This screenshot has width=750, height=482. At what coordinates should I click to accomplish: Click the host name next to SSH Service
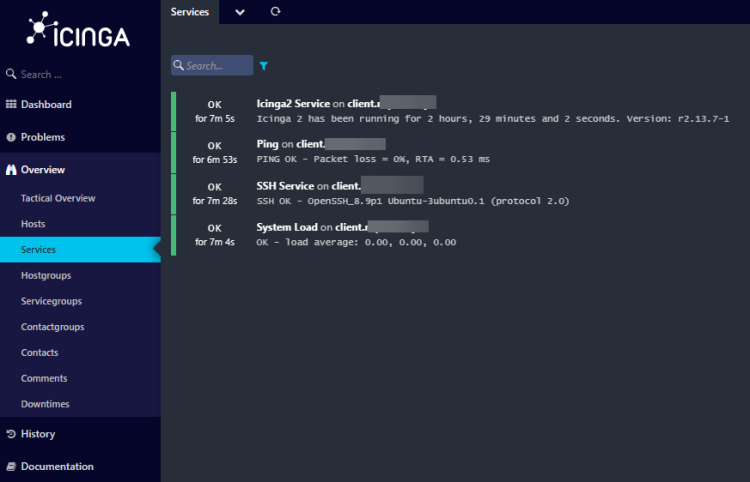[377, 186]
